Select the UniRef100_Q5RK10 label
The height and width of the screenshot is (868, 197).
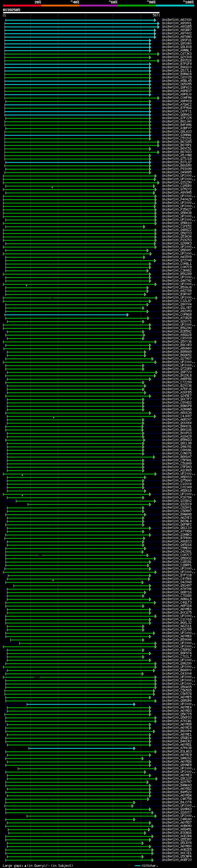click(x=177, y=223)
